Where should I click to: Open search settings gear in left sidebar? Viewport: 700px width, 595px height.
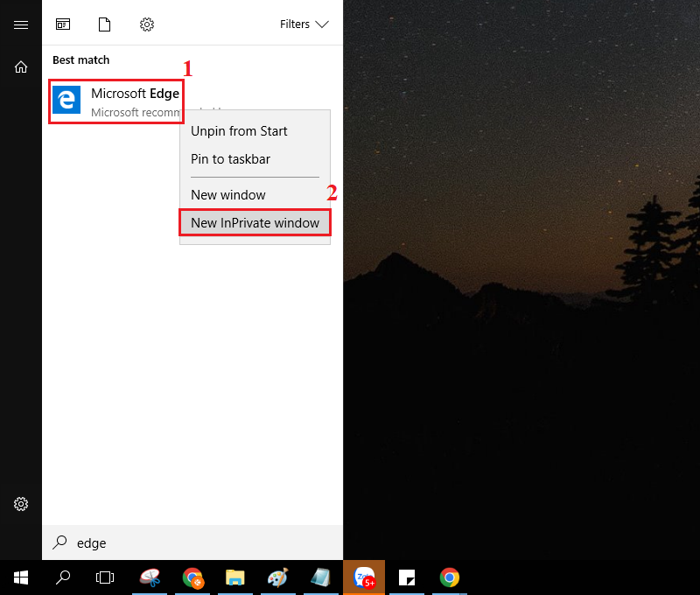click(21, 504)
